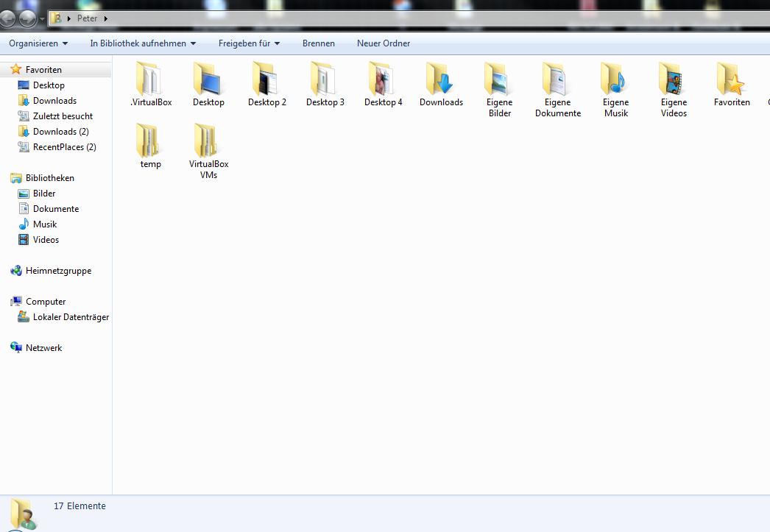Open the VirtualBox VMs folder
The height and width of the screenshot is (532, 770).
click(x=208, y=143)
